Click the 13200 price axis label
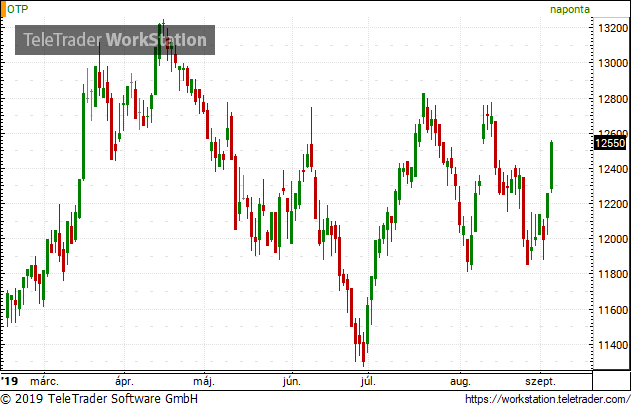The width and height of the screenshot is (631, 408). pos(613,28)
